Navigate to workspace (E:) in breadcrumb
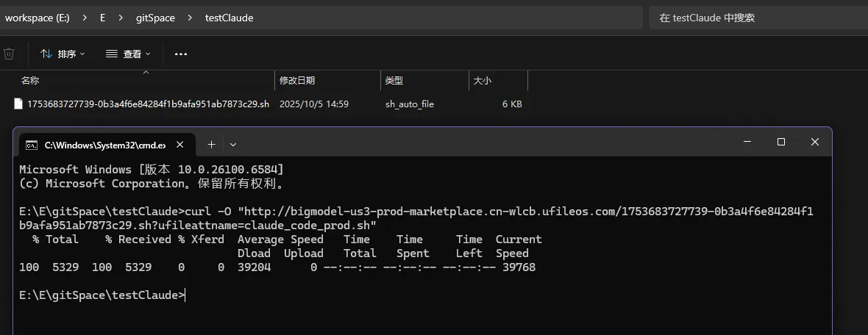Viewport: 868px width, 335px height. (37, 18)
